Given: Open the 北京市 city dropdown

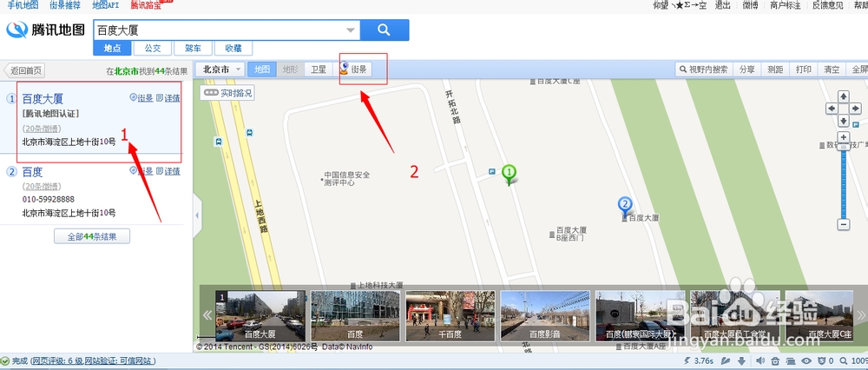Looking at the screenshot, I should coord(220,69).
